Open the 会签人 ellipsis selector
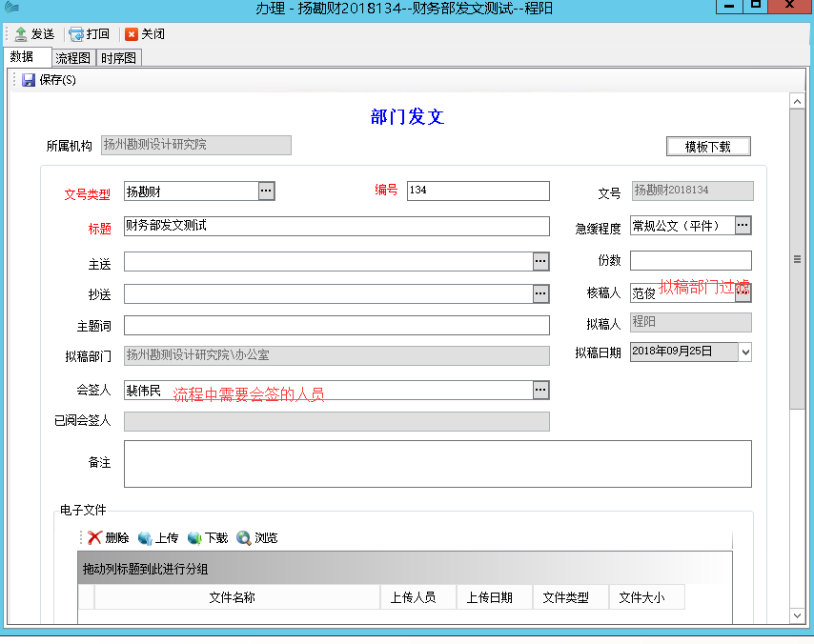 click(x=540, y=390)
